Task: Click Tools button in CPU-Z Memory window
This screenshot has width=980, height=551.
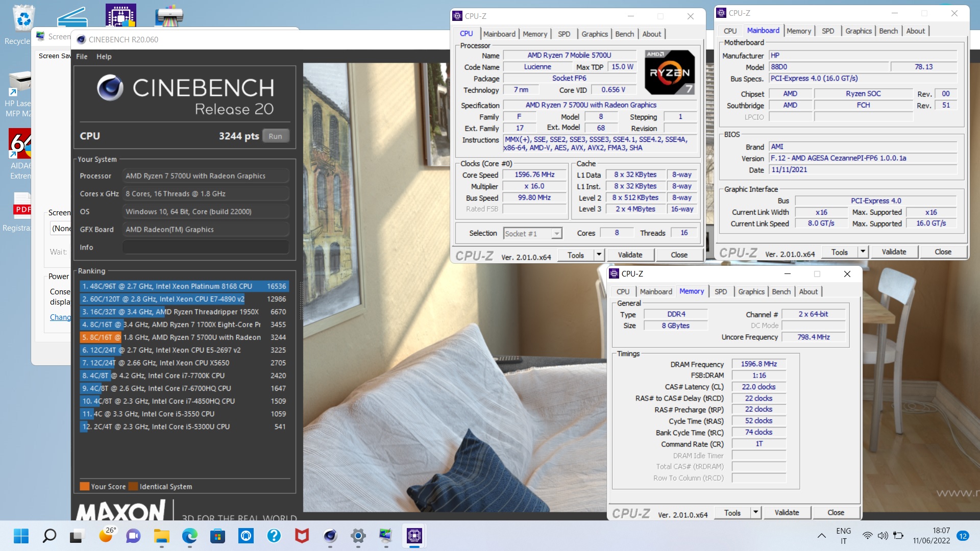Action: [732, 512]
